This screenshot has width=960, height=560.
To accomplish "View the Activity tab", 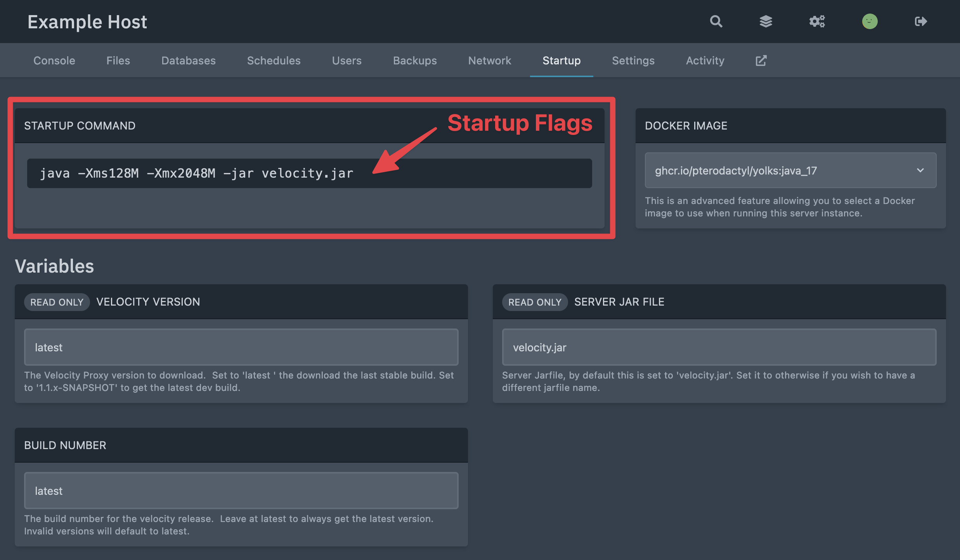I will [x=705, y=60].
